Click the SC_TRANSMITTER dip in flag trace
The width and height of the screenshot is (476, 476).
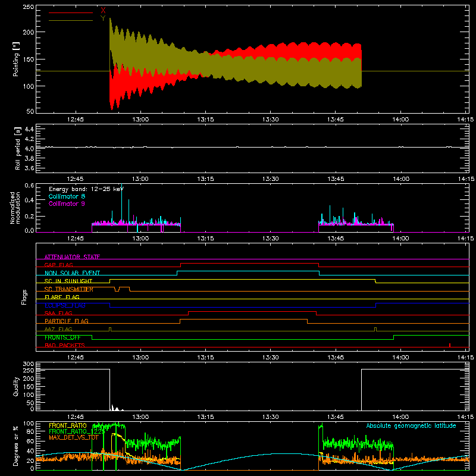117,289
